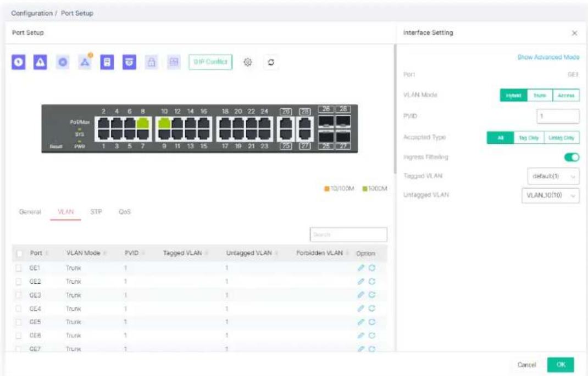Sort table by Tagged VLAN column
588x376 pixels.
coord(186,253)
